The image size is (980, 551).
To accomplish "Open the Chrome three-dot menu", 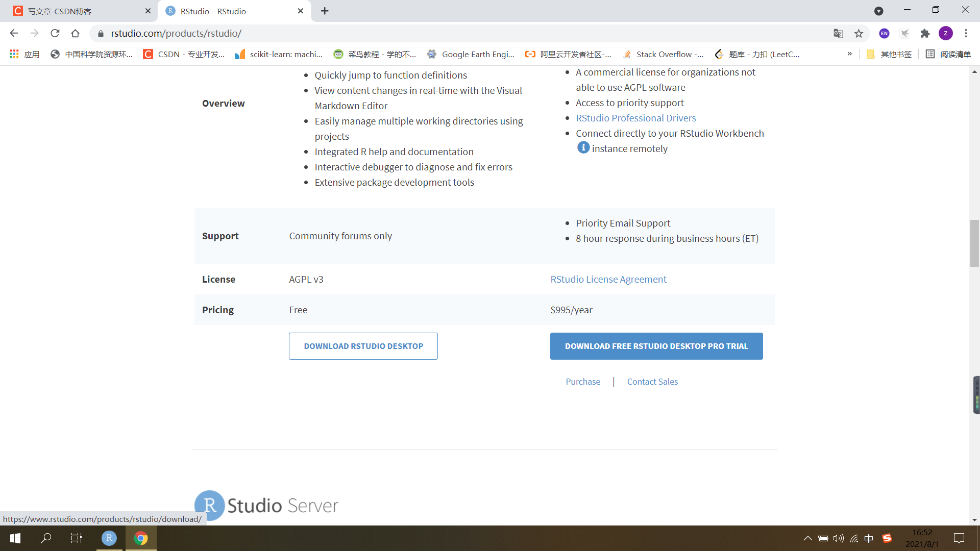I will click(x=966, y=33).
